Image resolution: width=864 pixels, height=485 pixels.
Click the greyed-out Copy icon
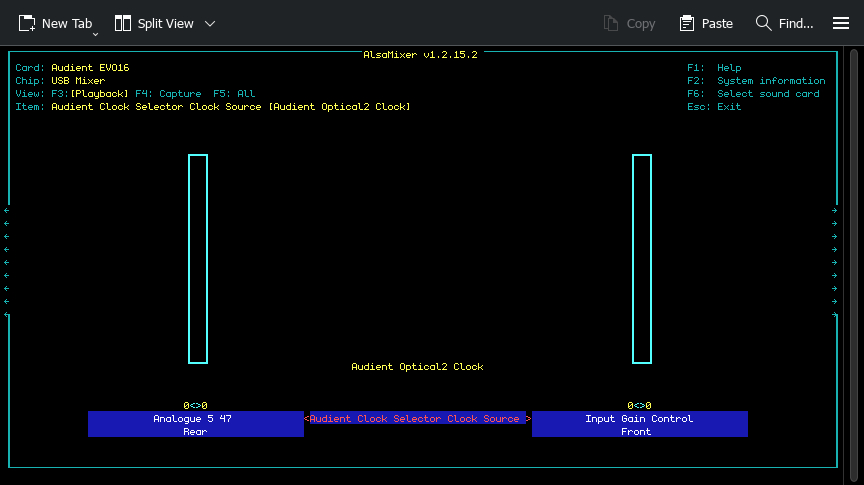point(611,23)
